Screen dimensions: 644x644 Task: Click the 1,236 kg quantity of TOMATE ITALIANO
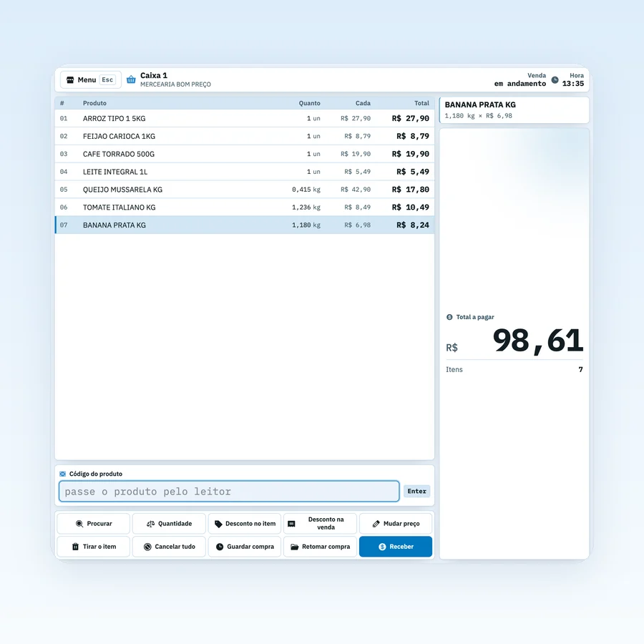point(306,208)
